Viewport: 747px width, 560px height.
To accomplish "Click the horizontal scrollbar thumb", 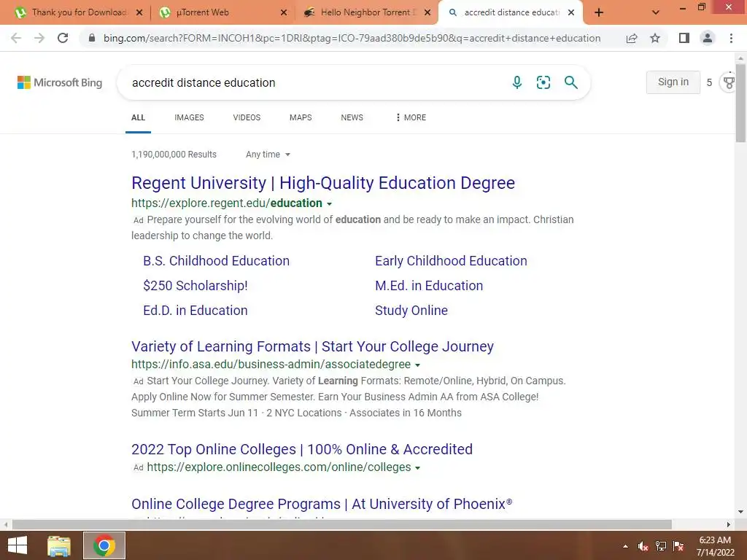I will point(341,524).
